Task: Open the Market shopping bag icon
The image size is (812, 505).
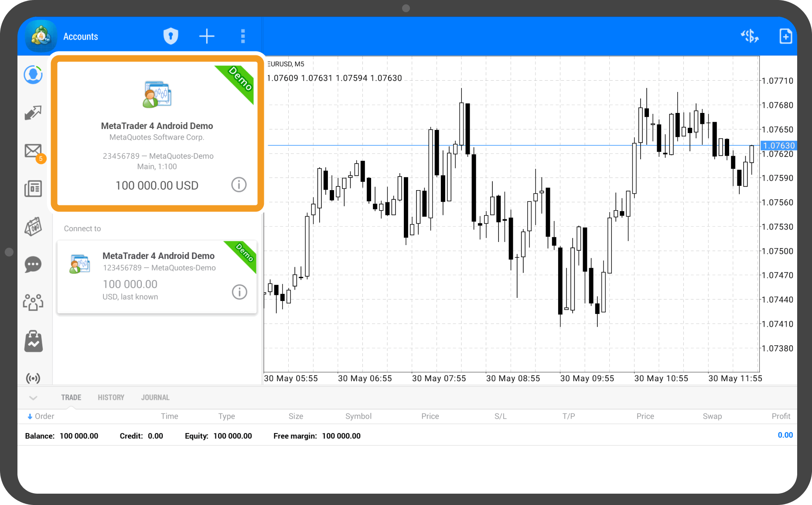Action: (x=33, y=341)
